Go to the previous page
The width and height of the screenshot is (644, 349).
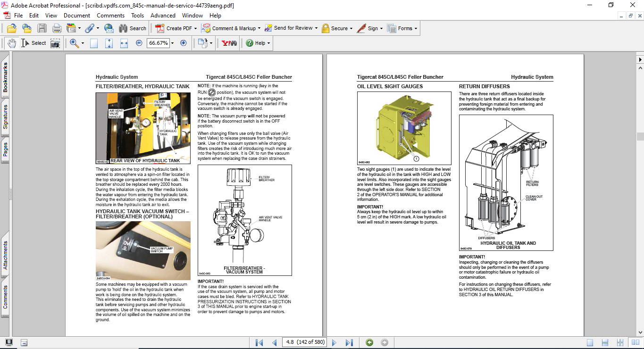click(x=274, y=342)
